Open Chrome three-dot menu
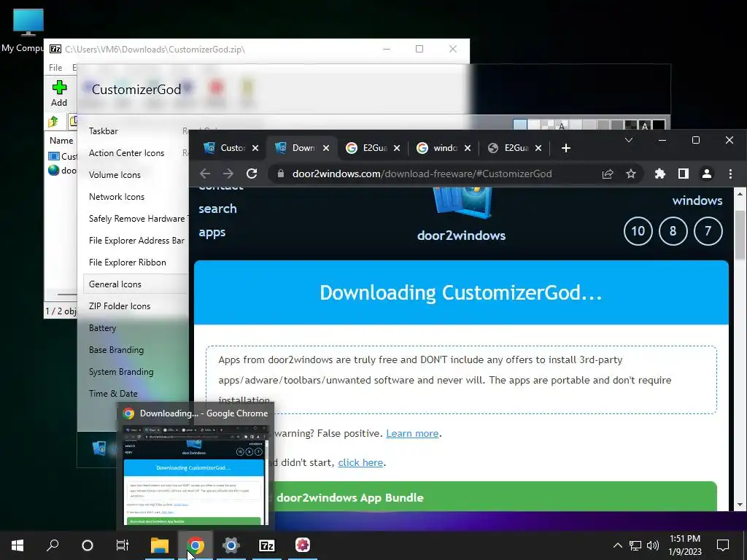The height and width of the screenshot is (560, 747). pyautogui.click(x=730, y=174)
